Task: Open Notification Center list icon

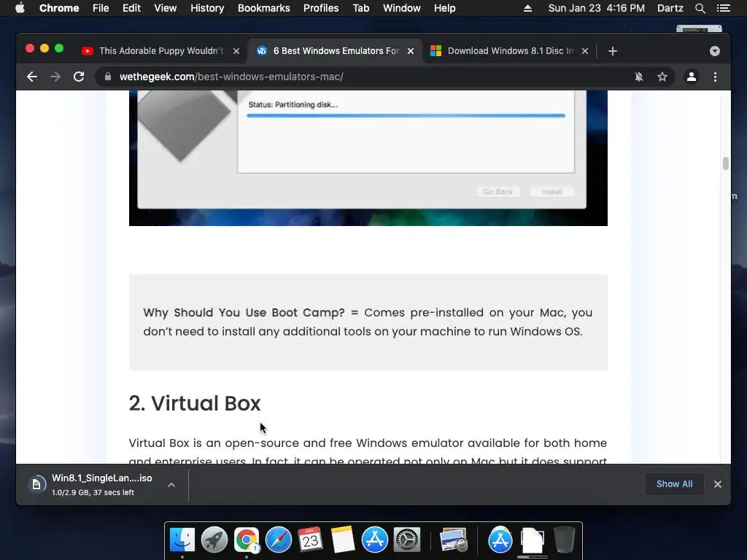Action: [723, 8]
